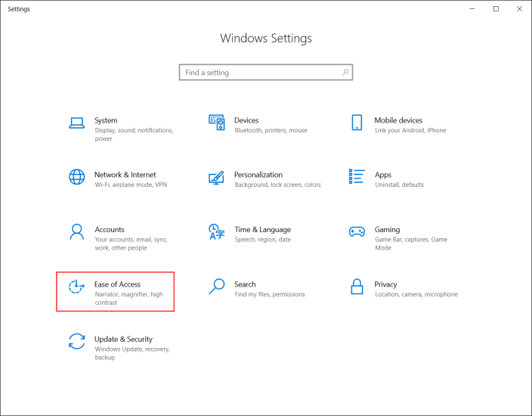Click the magnifier button in search box

[x=345, y=73]
